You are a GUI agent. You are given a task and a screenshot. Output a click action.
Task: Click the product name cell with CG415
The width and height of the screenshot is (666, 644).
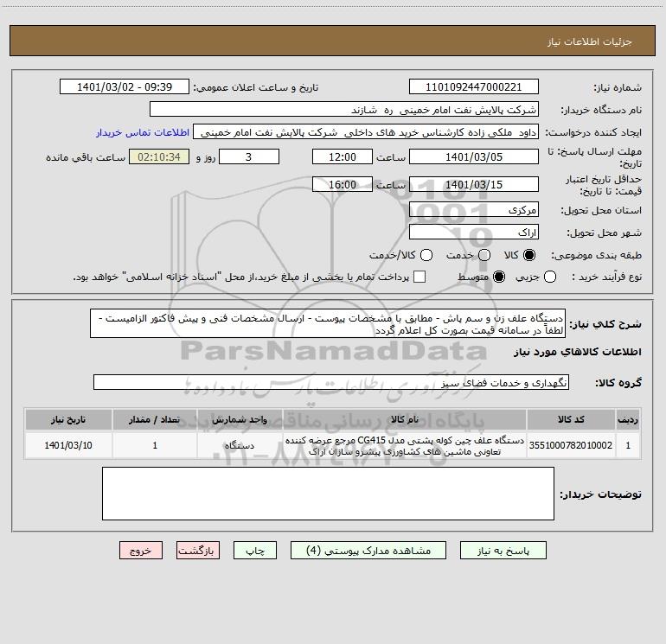(405, 445)
